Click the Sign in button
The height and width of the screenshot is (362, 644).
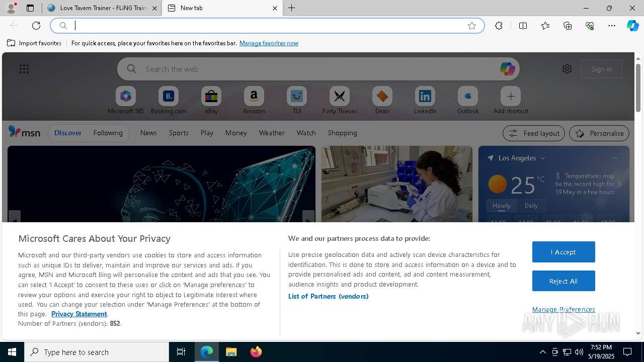(602, 69)
